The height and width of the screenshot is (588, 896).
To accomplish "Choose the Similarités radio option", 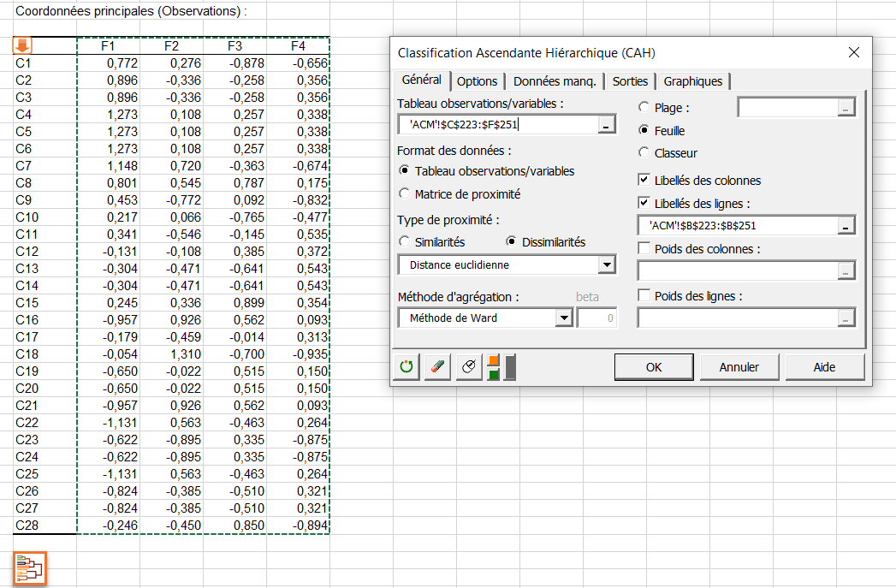I will 406,242.
